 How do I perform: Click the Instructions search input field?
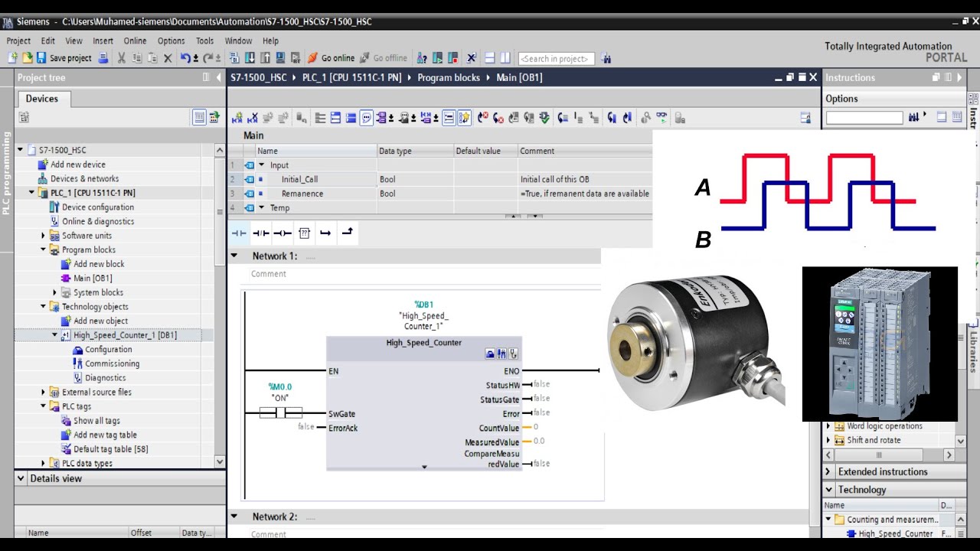click(864, 118)
